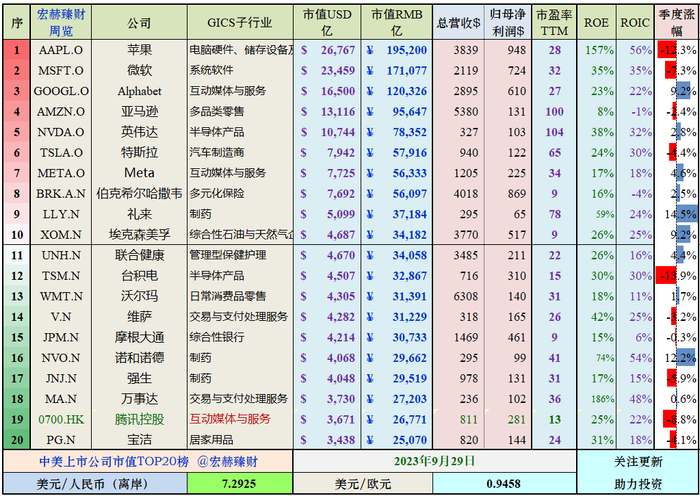Select the JPM.N ticker cell
The image size is (700, 496).
(61, 338)
